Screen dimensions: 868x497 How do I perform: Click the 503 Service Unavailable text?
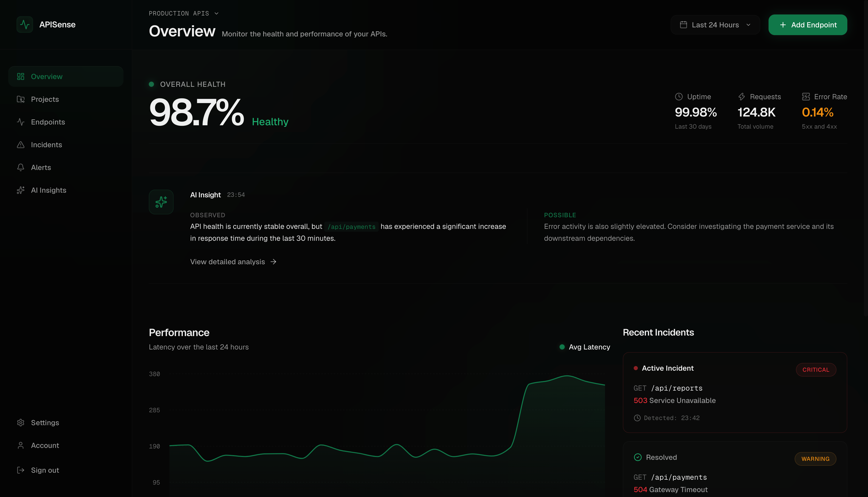675,400
